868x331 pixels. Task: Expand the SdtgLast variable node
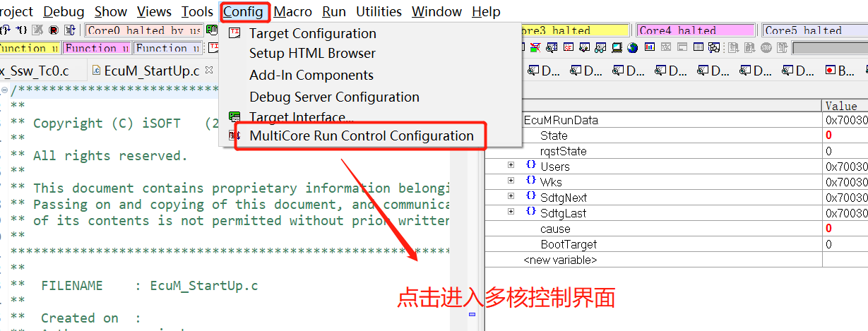[x=511, y=211]
